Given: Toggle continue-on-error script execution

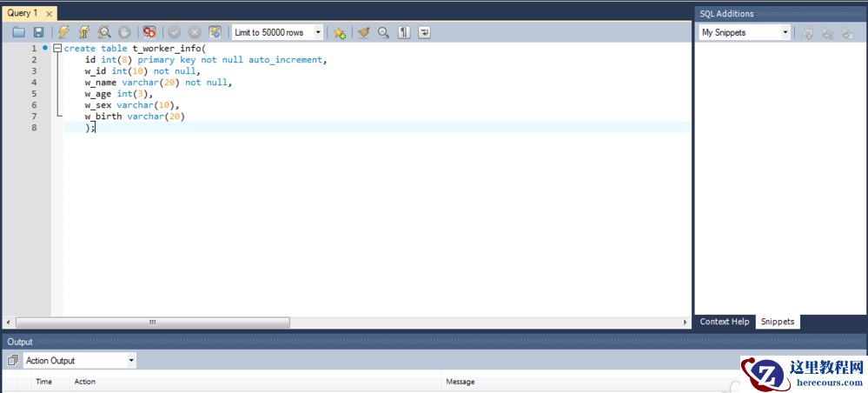Looking at the screenshot, I should (149, 33).
